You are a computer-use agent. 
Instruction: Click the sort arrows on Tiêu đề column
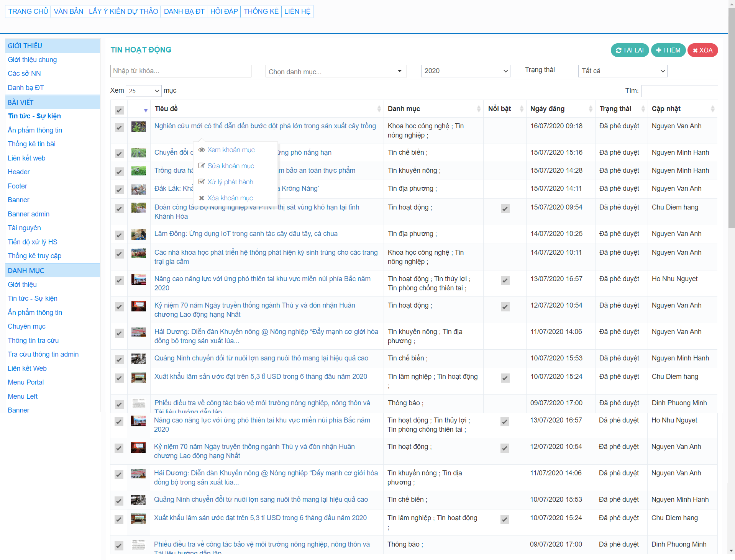379,109
